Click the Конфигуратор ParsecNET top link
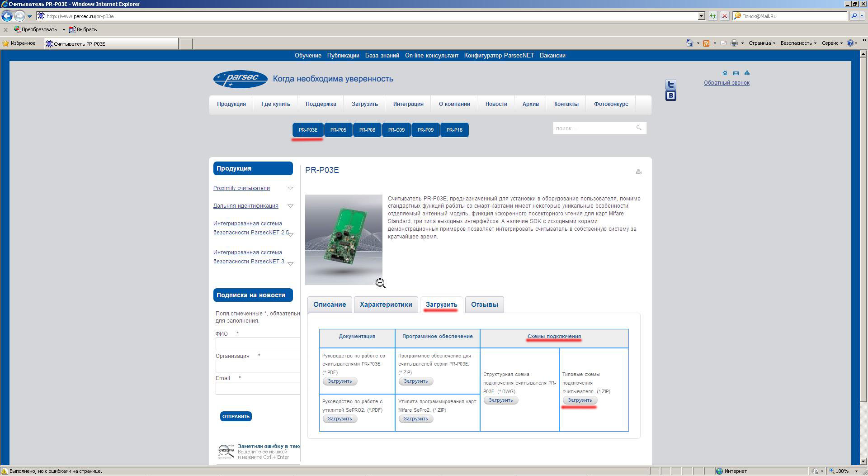This screenshot has height=476, width=868. coord(499,56)
